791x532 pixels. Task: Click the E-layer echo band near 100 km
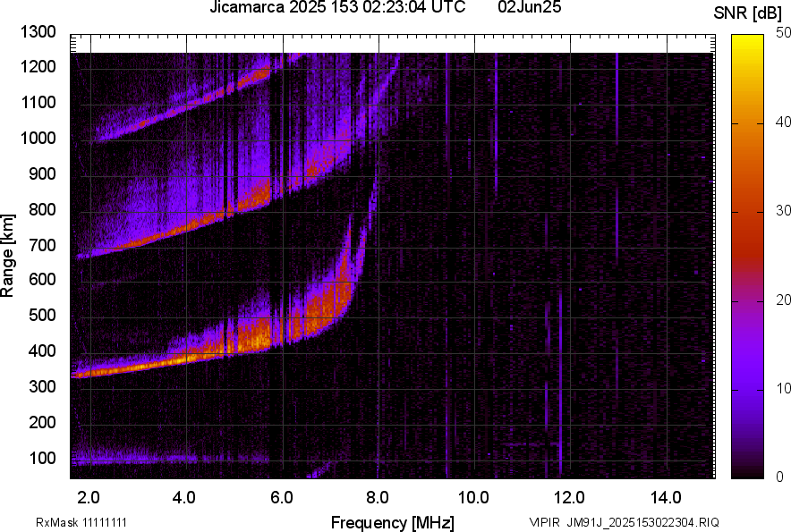tap(169, 459)
